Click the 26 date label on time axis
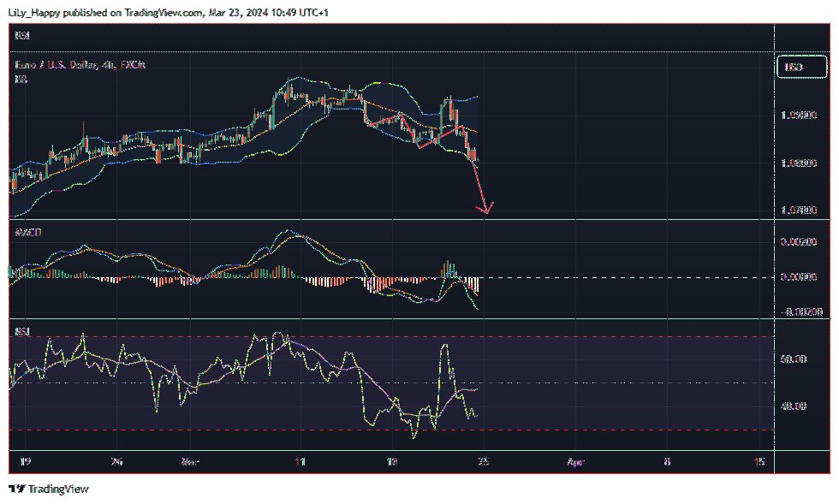Image resolution: width=839 pixels, height=504 pixels. 117,461
